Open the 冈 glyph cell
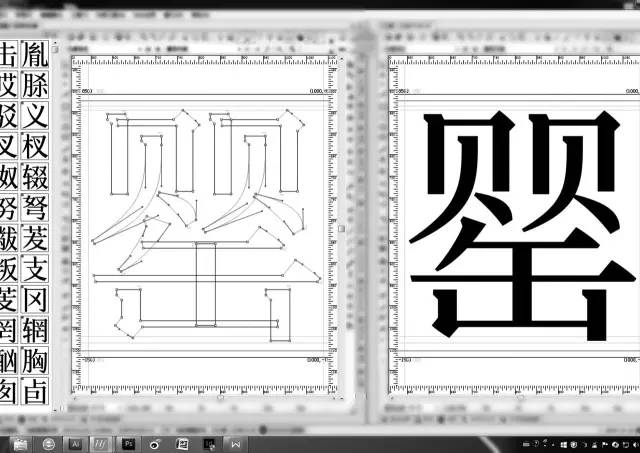The image size is (640, 453). [35, 299]
